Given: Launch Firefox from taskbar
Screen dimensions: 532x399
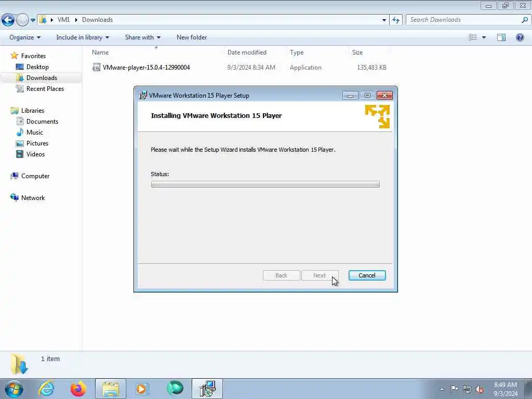Looking at the screenshot, I should [78, 389].
